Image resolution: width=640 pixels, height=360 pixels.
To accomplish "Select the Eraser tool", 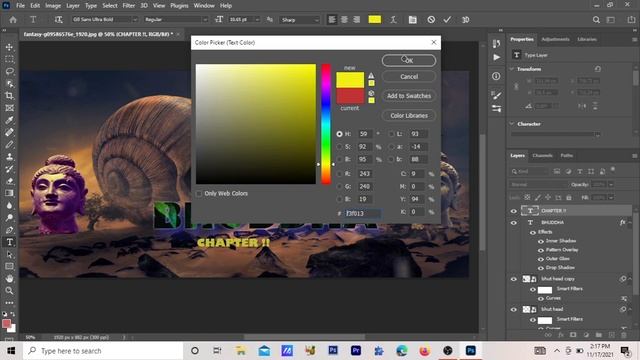I will pyautogui.click(x=9, y=181).
